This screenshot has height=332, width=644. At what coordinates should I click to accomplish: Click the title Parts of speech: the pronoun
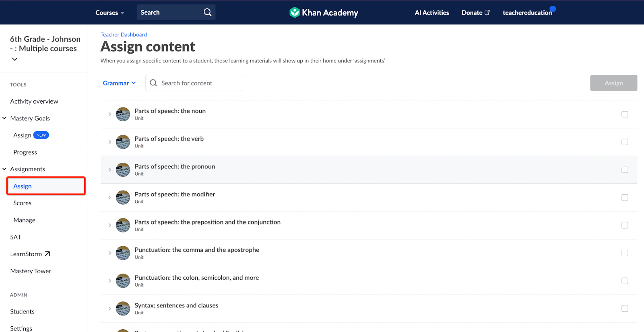point(175,166)
